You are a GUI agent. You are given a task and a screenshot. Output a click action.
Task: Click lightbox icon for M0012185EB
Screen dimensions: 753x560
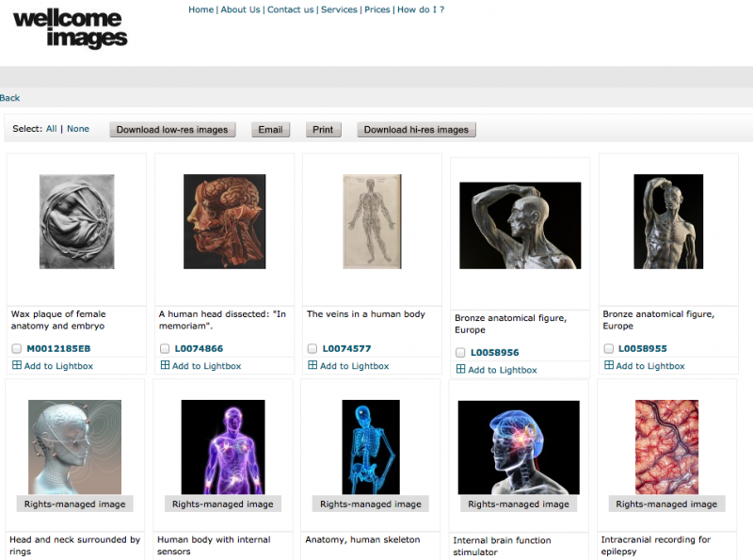pyautogui.click(x=17, y=365)
